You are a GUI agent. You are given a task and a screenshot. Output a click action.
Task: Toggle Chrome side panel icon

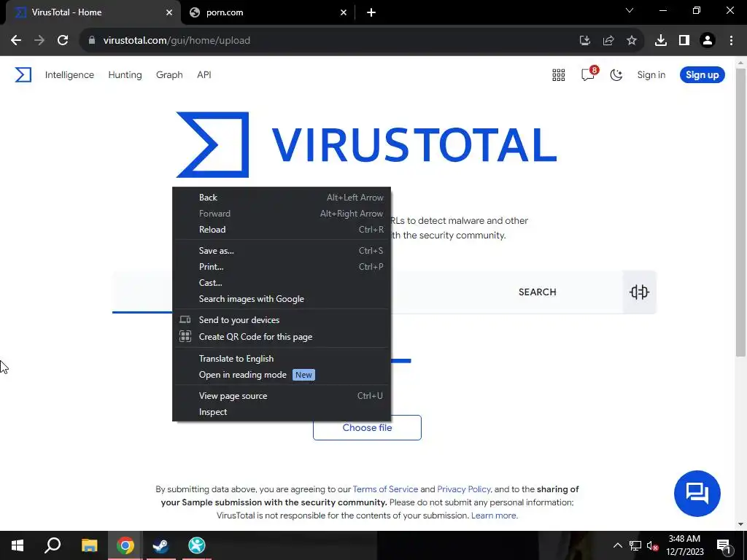684,41
